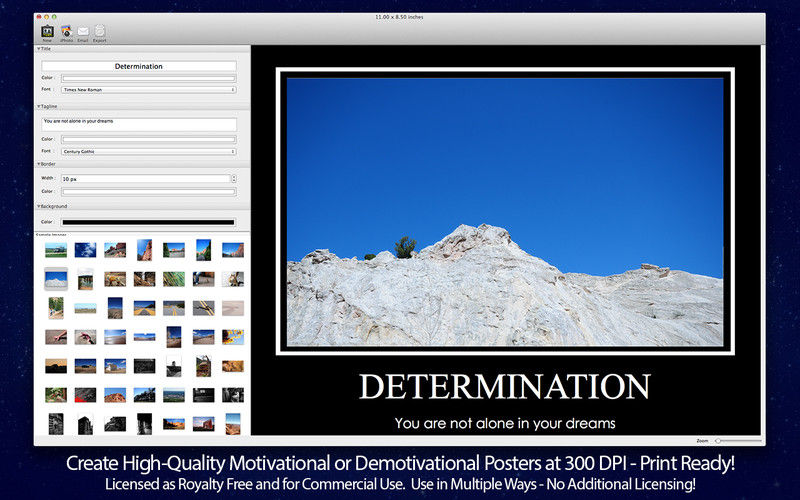800x500 pixels.
Task: Pick the hiker on trail portrait thumbnail
Action: (56, 308)
